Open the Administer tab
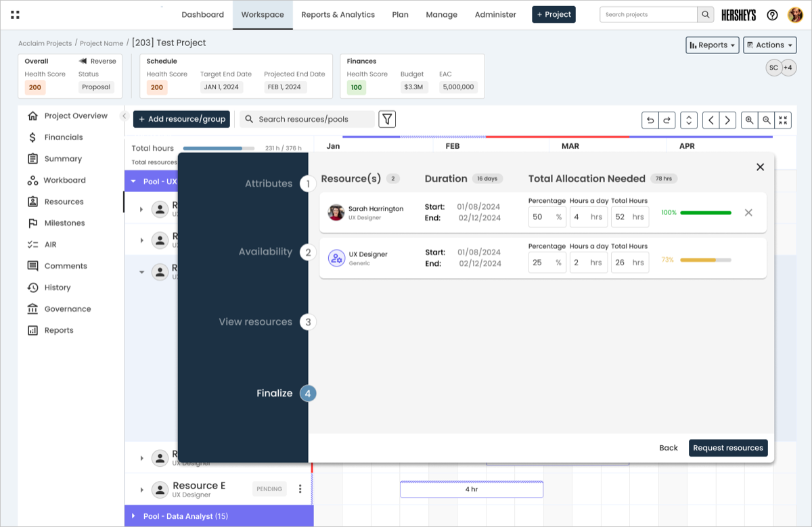This screenshot has height=527, width=812. pyautogui.click(x=495, y=15)
